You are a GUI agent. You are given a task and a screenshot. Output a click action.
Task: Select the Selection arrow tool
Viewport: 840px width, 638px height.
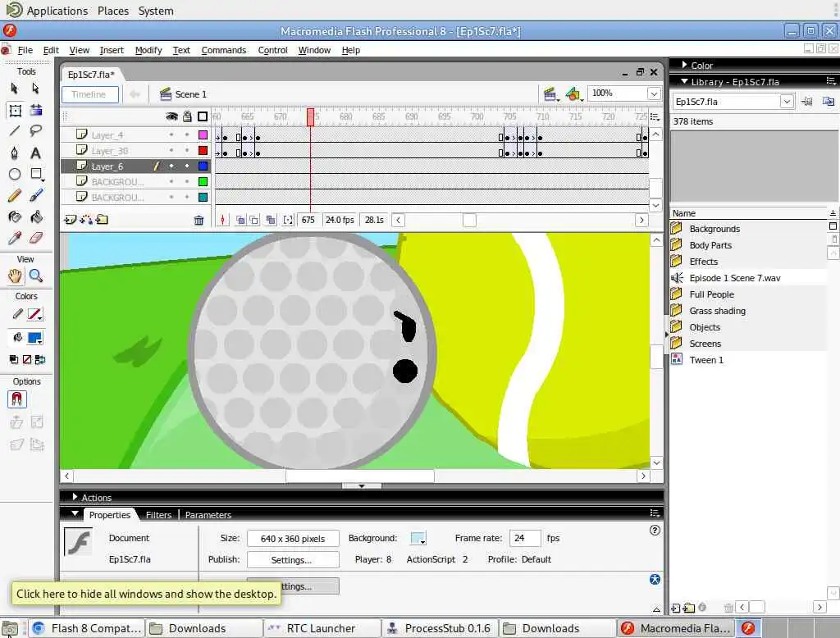click(x=15, y=89)
